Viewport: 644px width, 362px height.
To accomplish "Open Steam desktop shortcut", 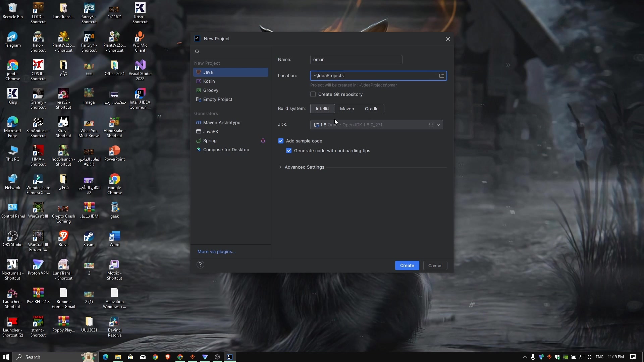I will 89,239.
